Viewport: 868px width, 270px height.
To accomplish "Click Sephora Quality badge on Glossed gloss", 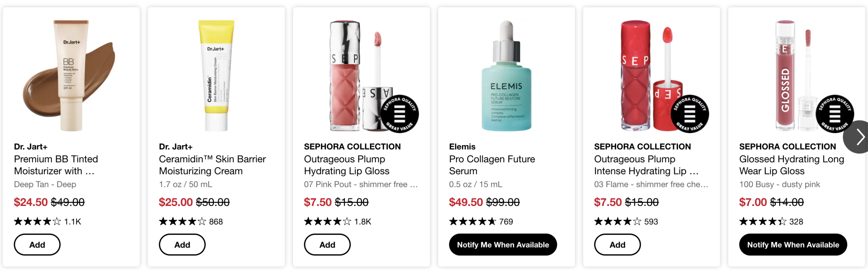I will click(x=835, y=114).
